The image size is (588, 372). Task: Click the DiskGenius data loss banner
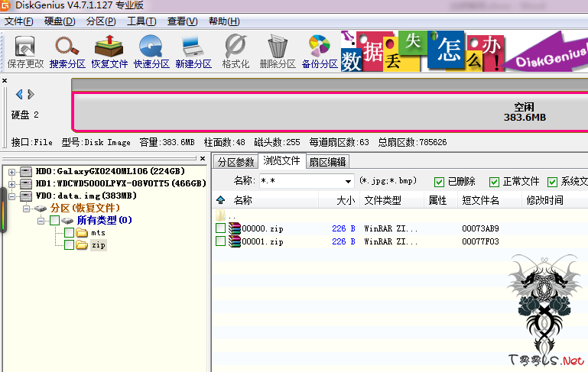coord(464,51)
